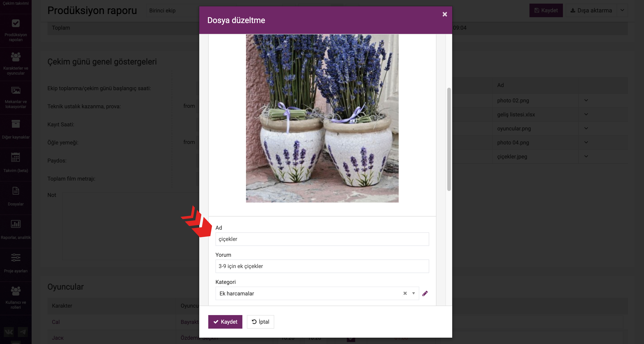Click the Not text area

coord(131,226)
